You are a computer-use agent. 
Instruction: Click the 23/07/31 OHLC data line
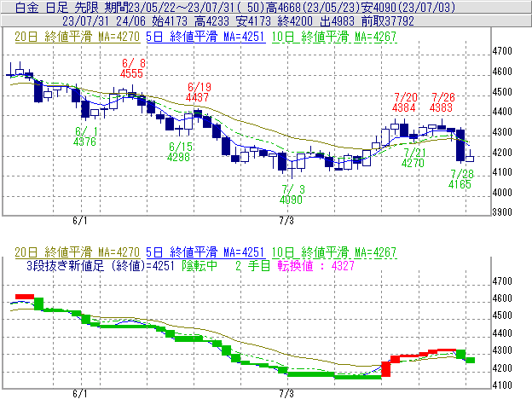tap(238, 21)
